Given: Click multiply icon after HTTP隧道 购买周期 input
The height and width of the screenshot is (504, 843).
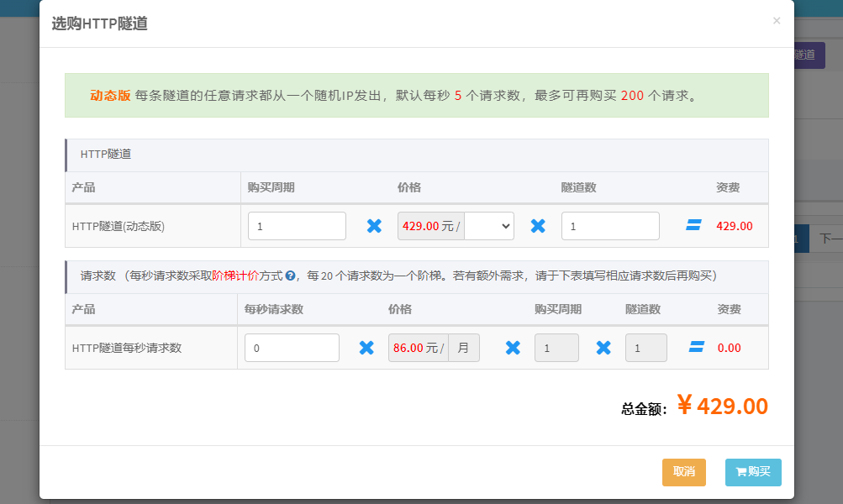Looking at the screenshot, I should pos(374,226).
